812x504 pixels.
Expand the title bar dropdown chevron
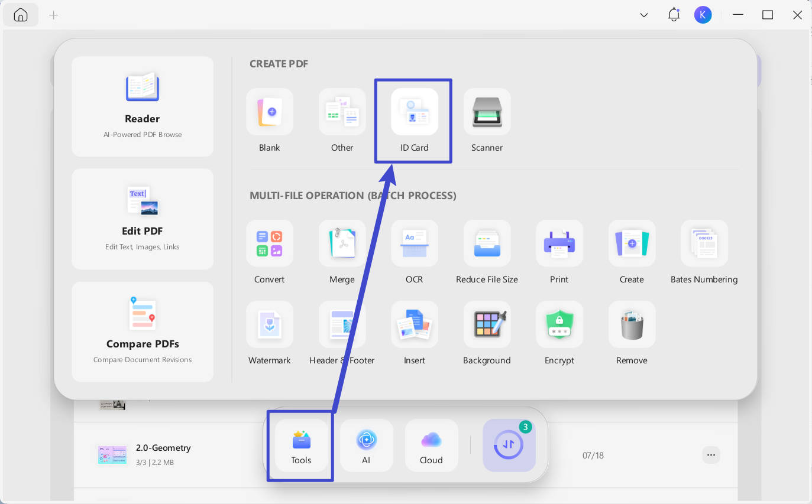(x=644, y=15)
